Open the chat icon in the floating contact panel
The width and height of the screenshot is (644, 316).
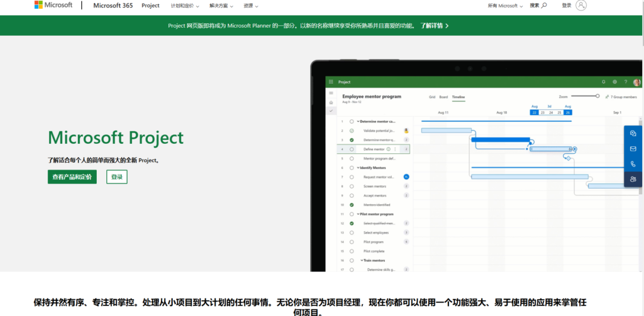[633, 133]
